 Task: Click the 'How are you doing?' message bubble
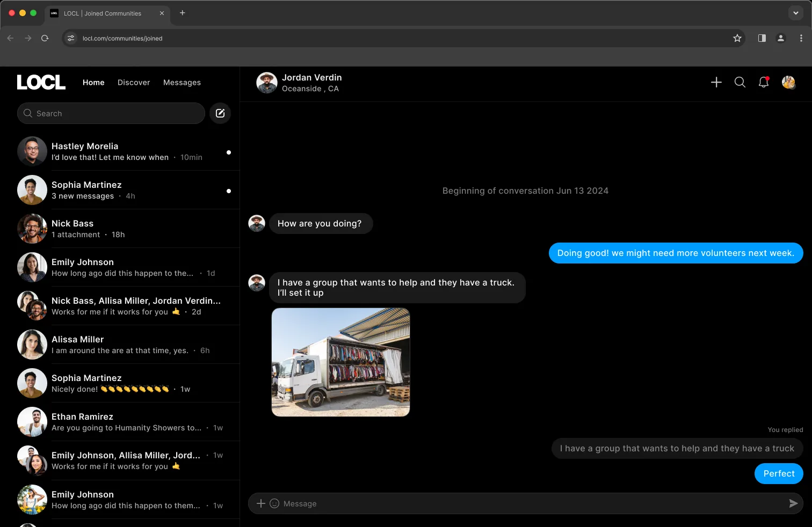click(x=321, y=223)
